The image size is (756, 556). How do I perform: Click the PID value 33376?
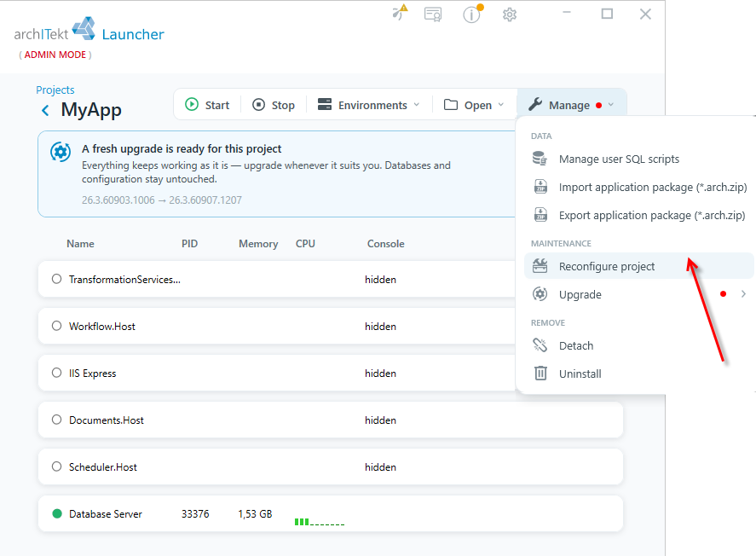(195, 514)
